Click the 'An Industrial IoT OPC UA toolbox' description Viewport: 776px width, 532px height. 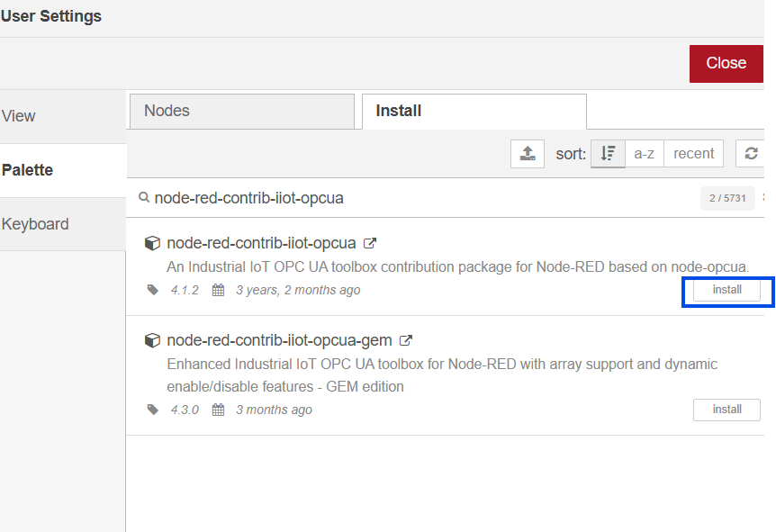458,266
